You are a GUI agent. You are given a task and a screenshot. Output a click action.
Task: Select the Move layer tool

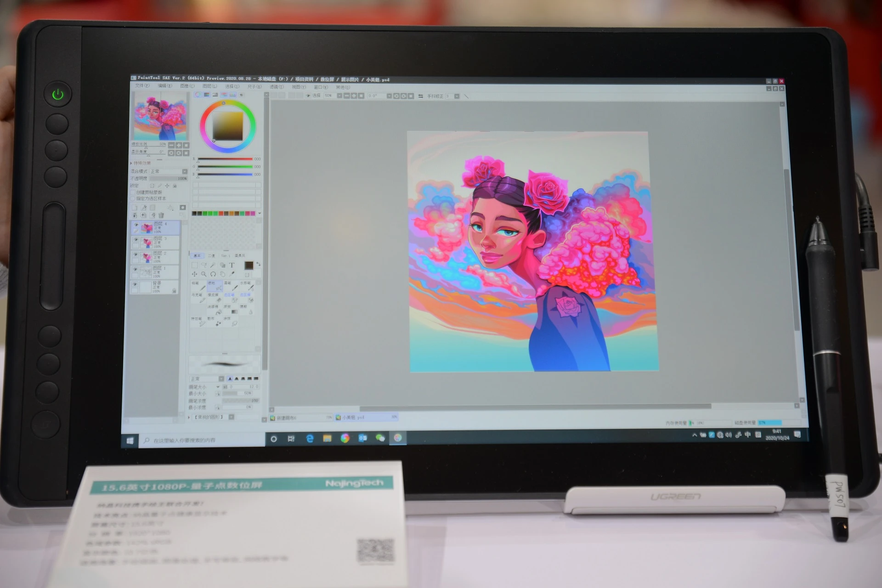[x=194, y=274]
